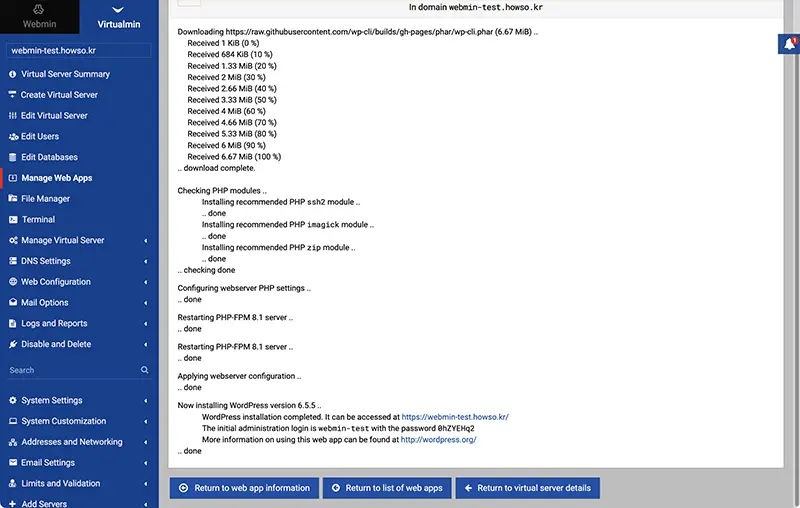Expand System Settings submenu arrow
Image resolution: width=800 pixels, height=508 pixels.
click(x=146, y=401)
